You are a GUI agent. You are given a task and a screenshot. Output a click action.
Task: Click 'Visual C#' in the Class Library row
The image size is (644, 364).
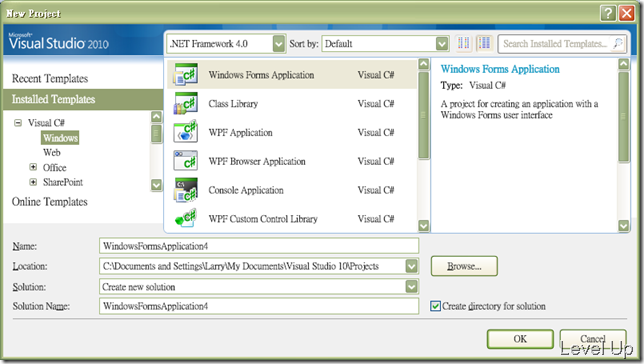coord(375,104)
